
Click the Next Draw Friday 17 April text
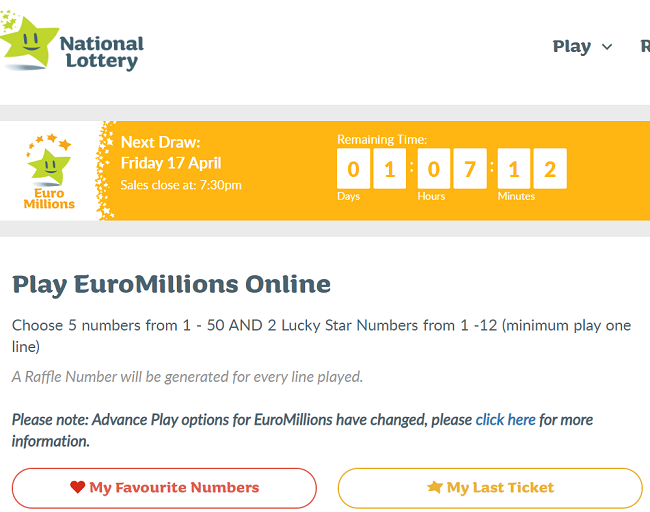pos(171,153)
